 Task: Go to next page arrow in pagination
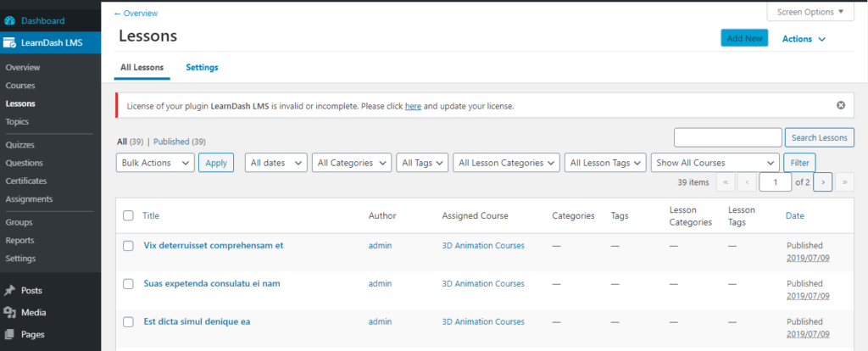(822, 181)
